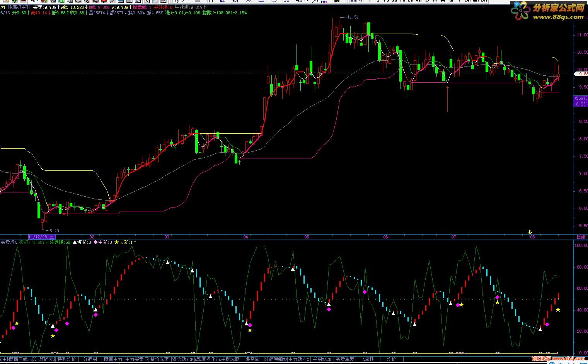Click the 08 month label on the date axis

click(532, 237)
